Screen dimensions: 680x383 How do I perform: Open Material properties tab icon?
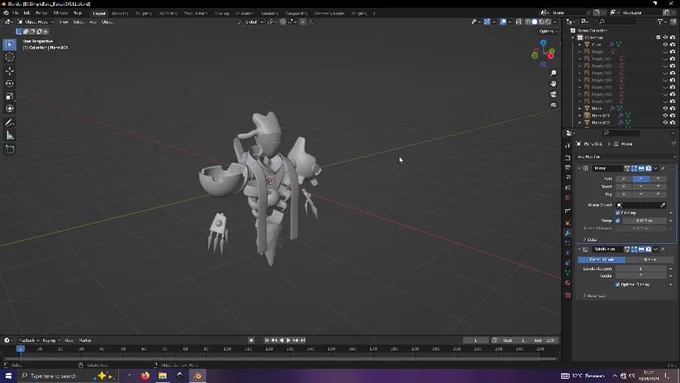(568, 283)
